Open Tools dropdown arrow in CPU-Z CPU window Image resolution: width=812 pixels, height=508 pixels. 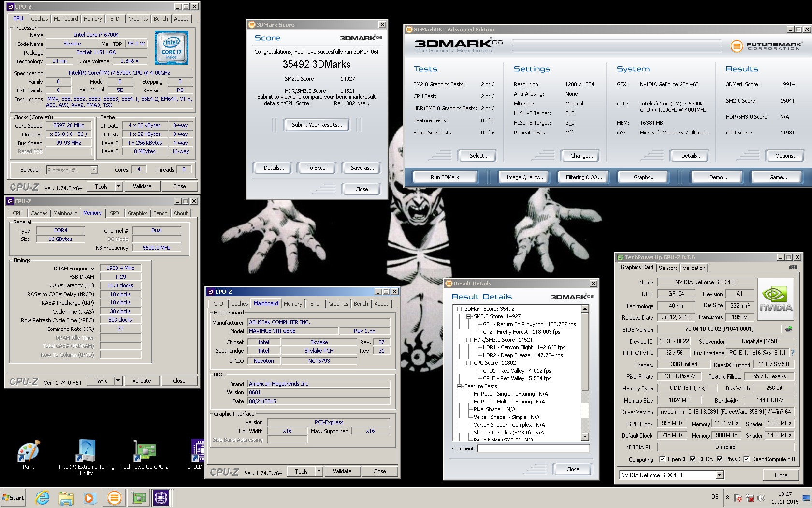coord(118,186)
